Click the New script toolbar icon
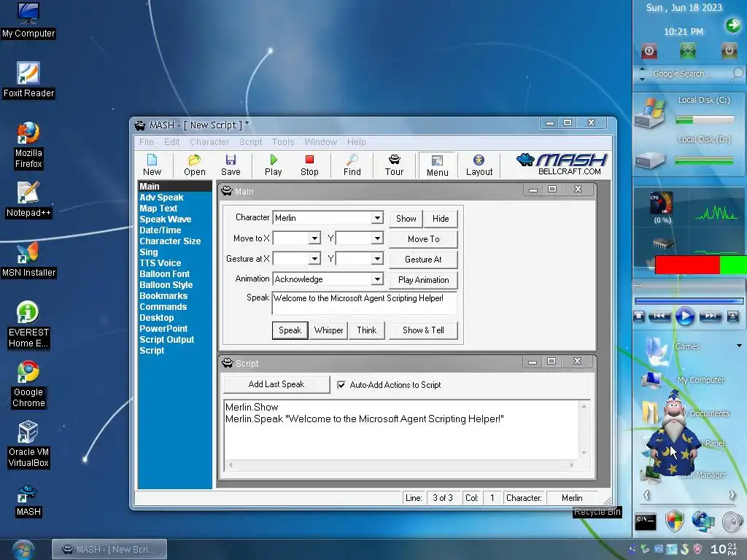Image resolution: width=747 pixels, height=560 pixels. (x=152, y=166)
